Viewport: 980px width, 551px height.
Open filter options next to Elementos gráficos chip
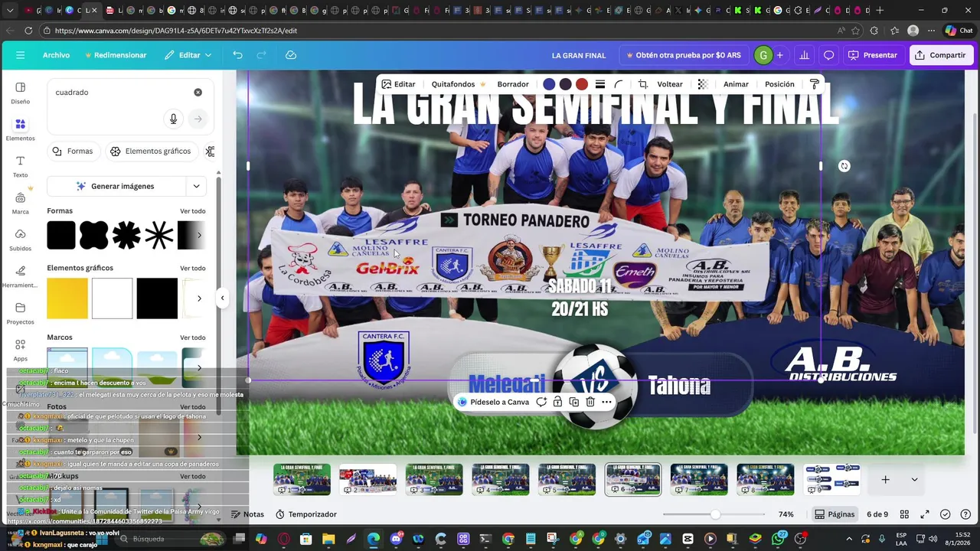click(210, 151)
